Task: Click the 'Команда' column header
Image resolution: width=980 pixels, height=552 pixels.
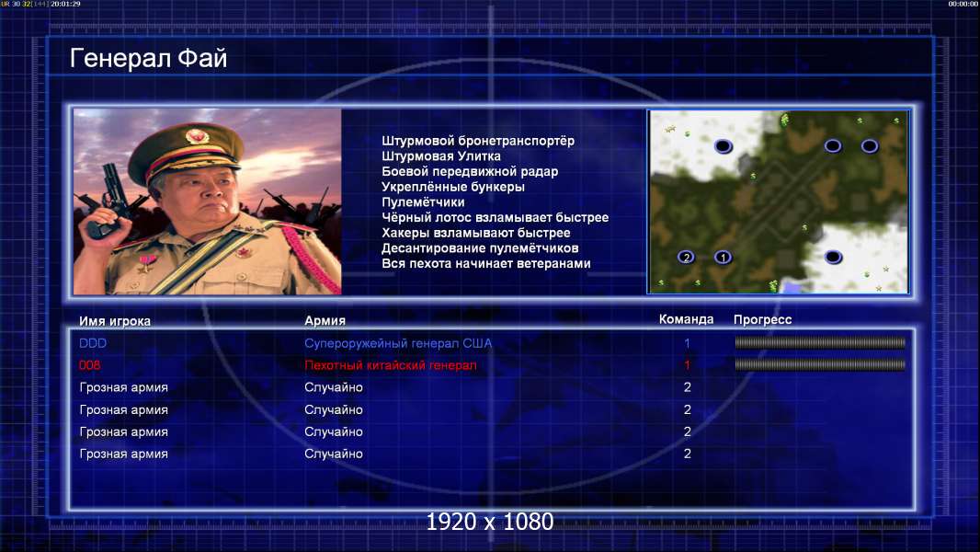Action: (686, 319)
